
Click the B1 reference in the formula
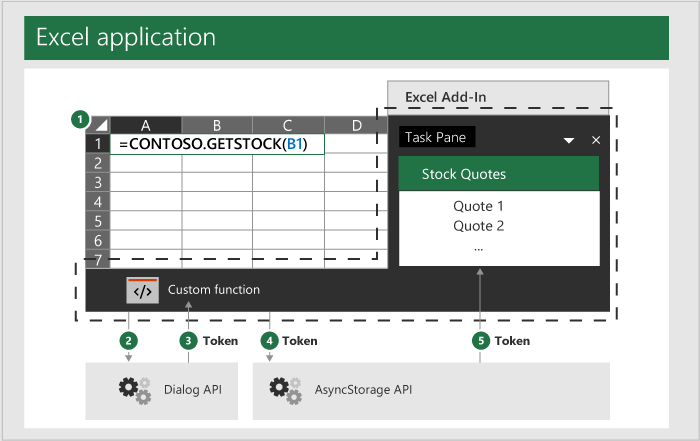point(295,144)
